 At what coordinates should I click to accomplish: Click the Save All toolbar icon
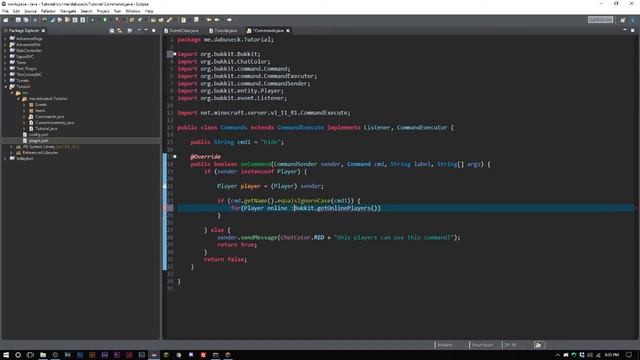[26, 20]
